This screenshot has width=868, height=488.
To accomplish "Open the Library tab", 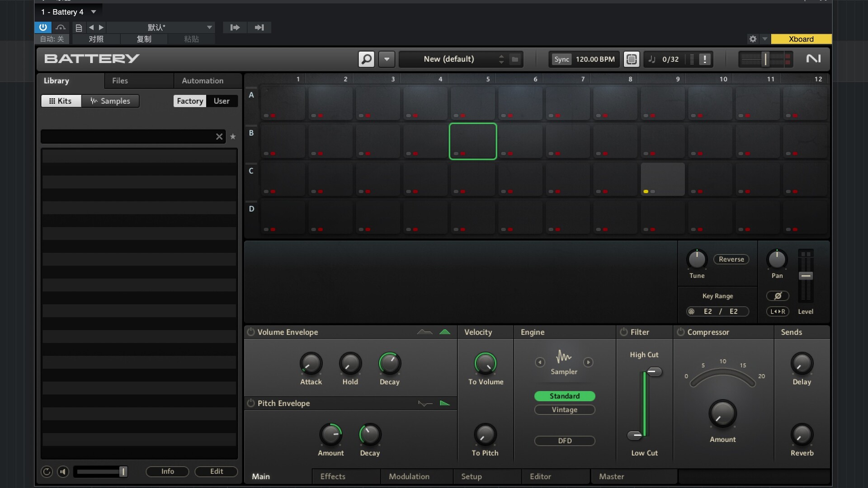I will tap(71, 80).
